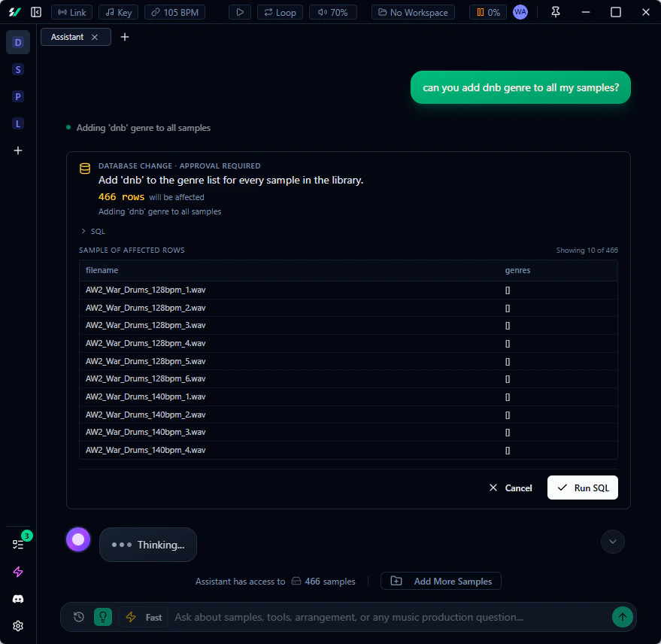Open Discord from the sidebar
This screenshot has width=661, height=644.
pos(17,599)
